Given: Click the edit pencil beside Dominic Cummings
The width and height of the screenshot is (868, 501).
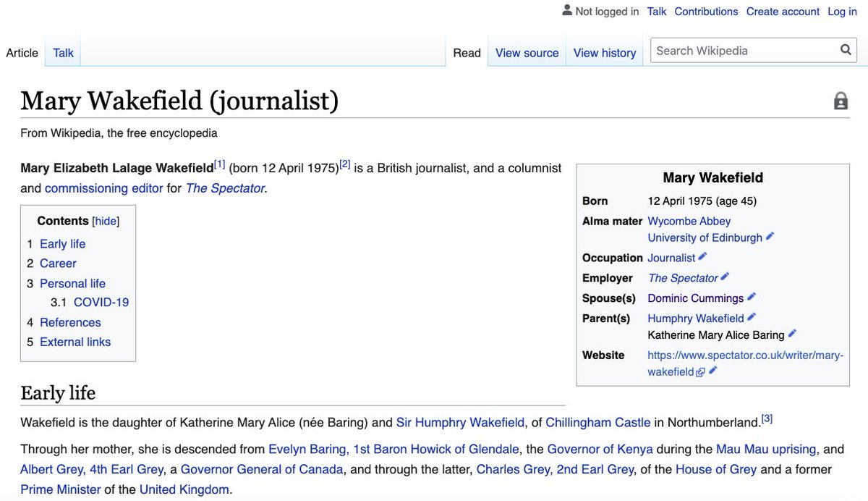Looking at the screenshot, I should pos(752,298).
